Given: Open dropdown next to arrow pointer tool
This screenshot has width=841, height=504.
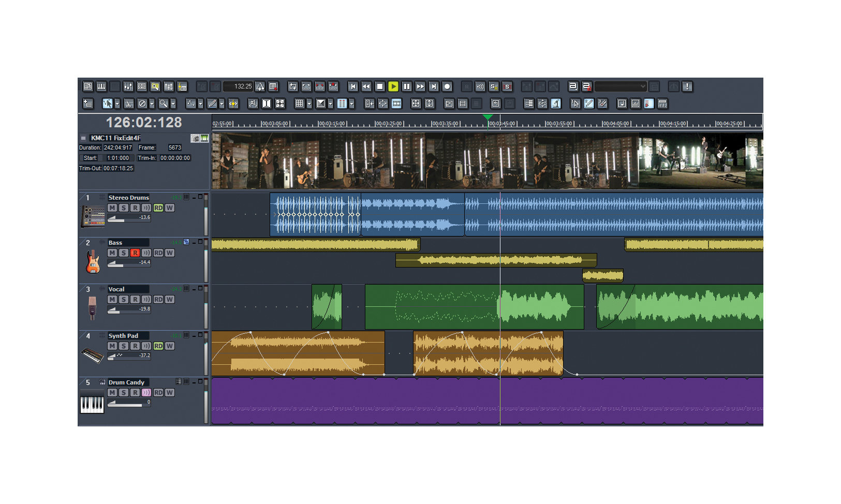Looking at the screenshot, I should pos(117,103).
